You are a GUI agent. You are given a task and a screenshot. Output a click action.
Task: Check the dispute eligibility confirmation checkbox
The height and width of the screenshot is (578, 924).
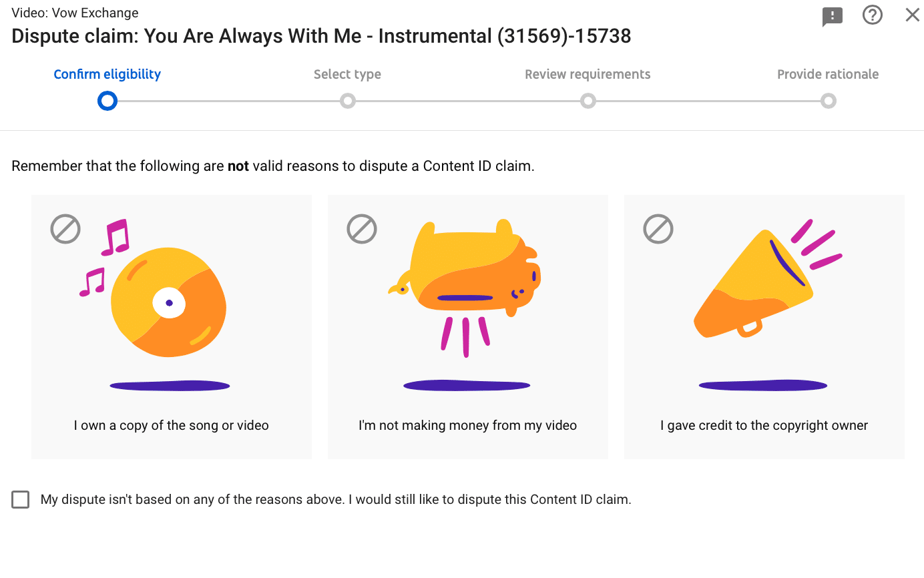pos(21,499)
